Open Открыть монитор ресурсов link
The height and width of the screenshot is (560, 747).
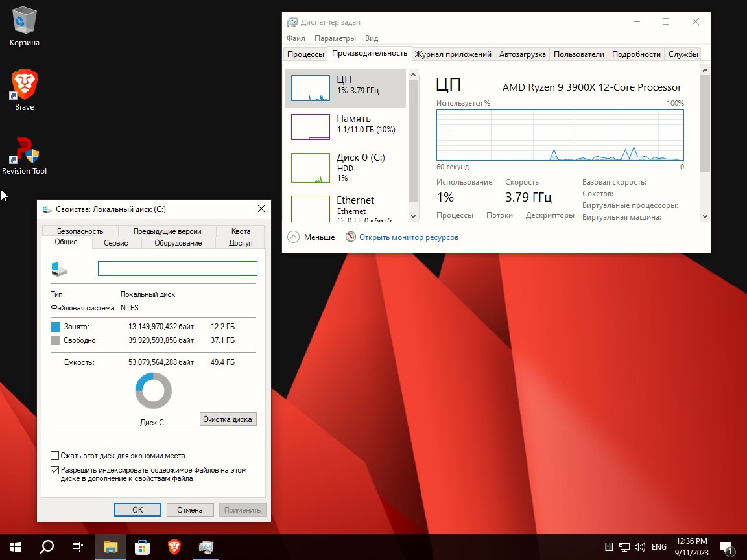click(409, 237)
